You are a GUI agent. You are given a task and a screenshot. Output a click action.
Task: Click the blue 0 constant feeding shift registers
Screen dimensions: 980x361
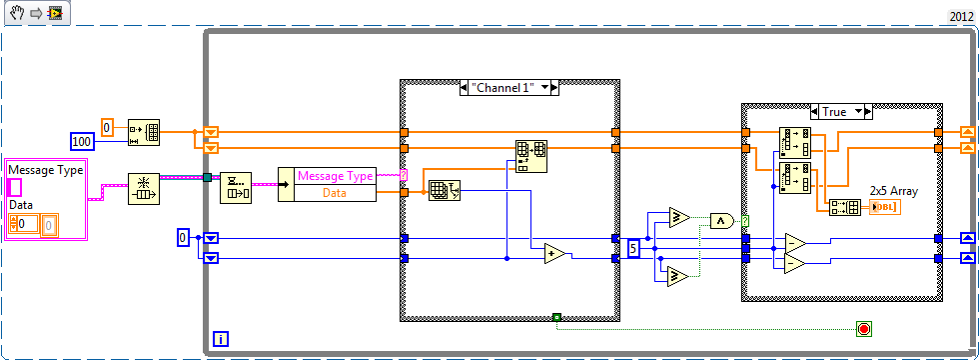[183, 238]
